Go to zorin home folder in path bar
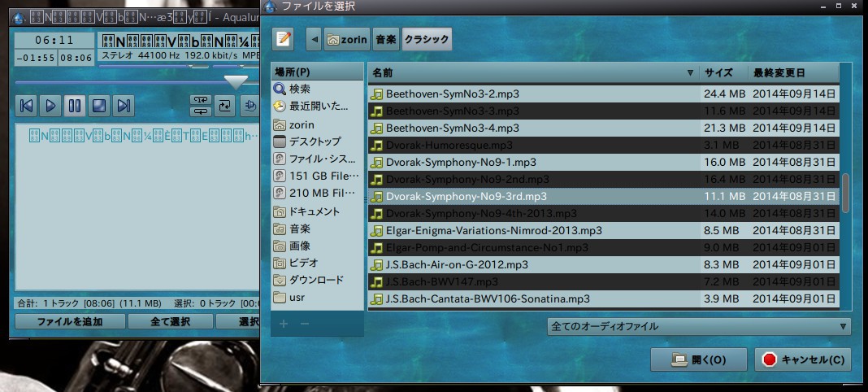The width and height of the screenshot is (868, 392). (346, 39)
